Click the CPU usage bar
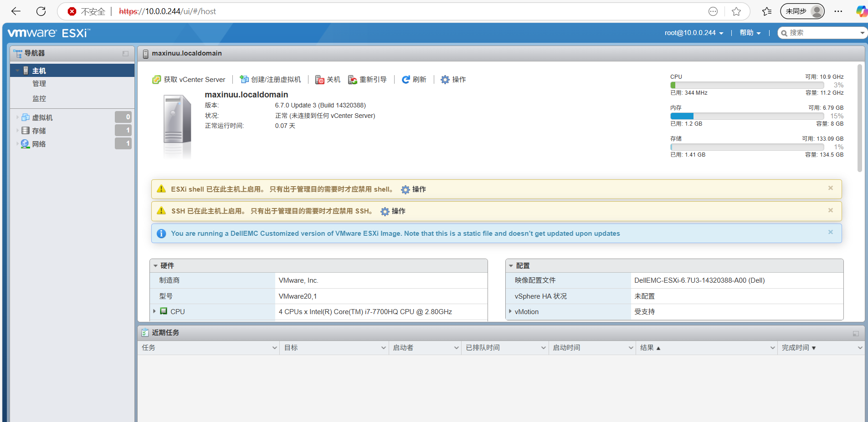Viewport: 868px width, 422px height. pos(747,85)
